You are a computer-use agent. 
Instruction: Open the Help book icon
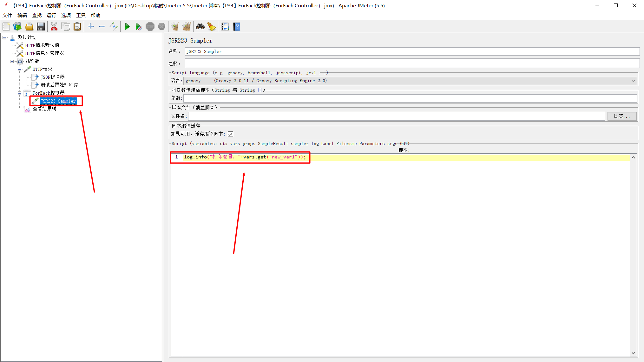coord(237,27)
